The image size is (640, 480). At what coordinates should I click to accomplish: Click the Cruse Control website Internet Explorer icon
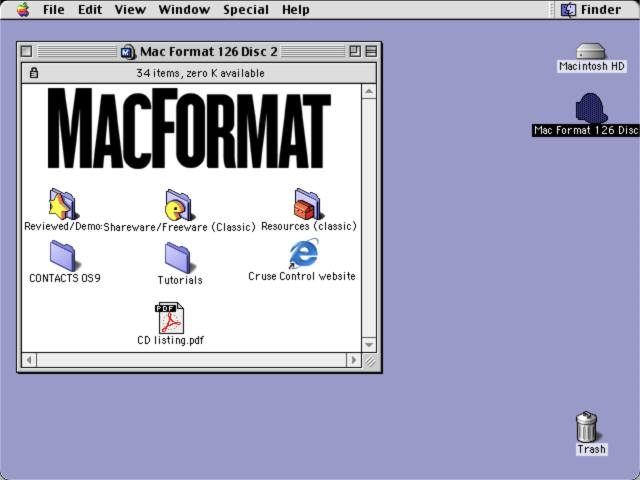(x=303, y=254)
